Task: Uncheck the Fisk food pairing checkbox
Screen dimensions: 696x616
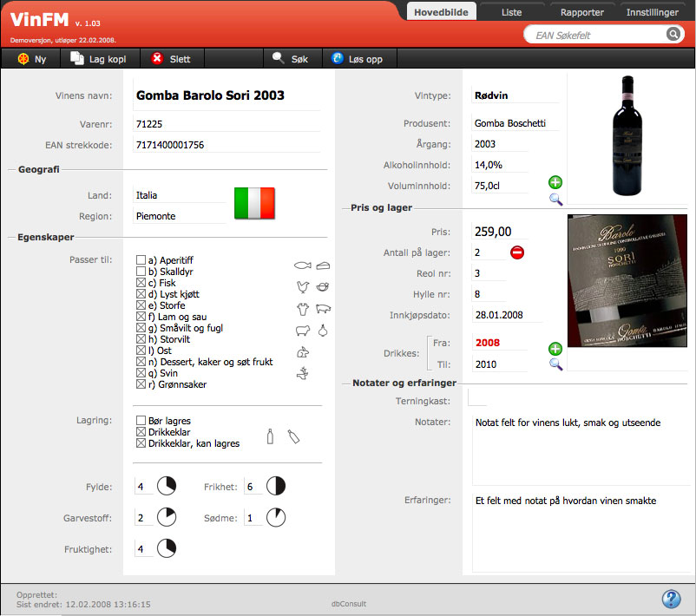Action: [x=141, y=283]
